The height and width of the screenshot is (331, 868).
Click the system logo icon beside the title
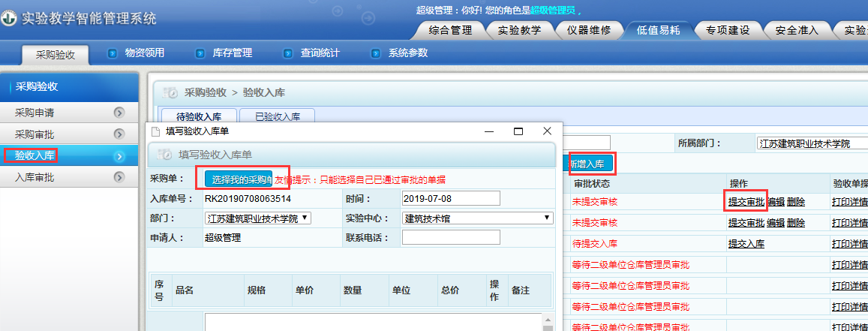tap(10, 18)
